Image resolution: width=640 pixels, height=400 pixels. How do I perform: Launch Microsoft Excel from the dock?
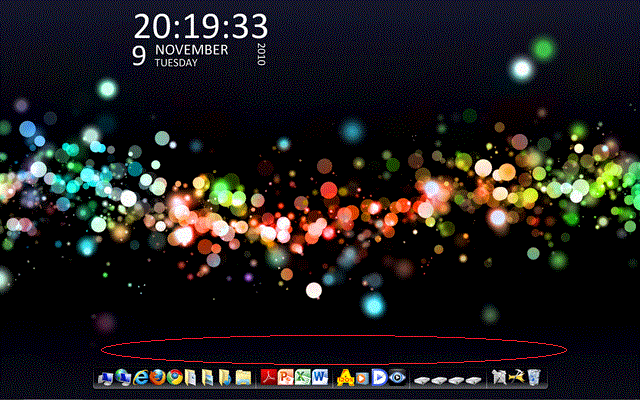click(303, 378)
